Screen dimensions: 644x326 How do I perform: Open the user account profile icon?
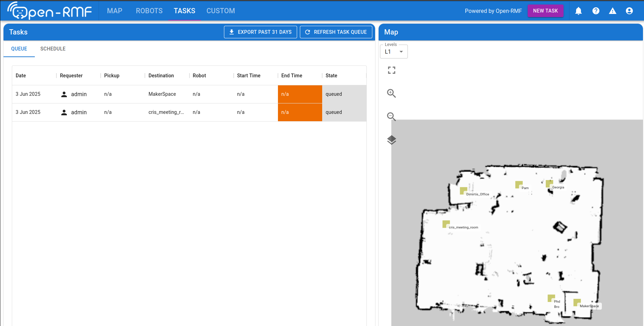629,11
